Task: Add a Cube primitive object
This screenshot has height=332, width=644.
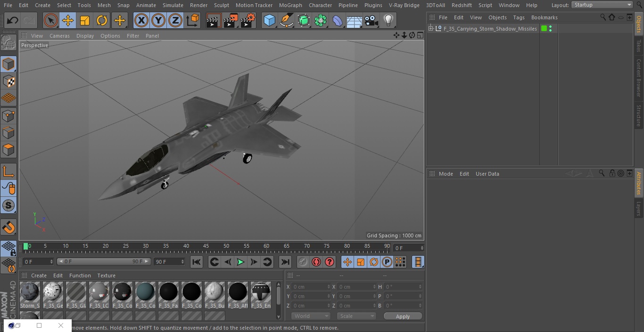Action: 269,20
